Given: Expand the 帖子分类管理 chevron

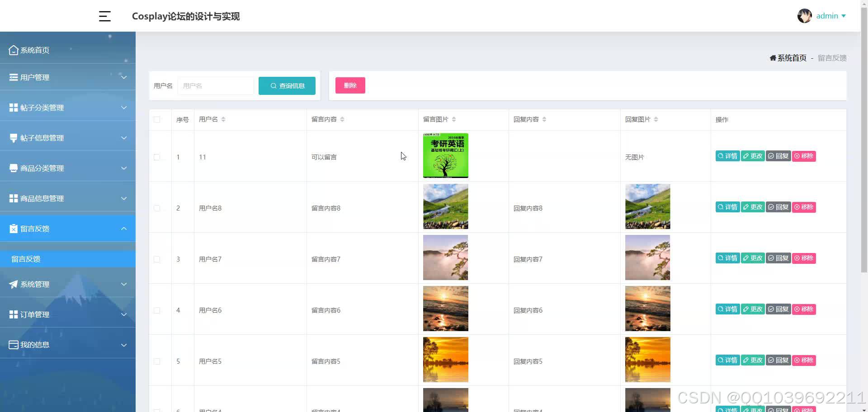Looking at the screenshot, I should coord(124,108).
